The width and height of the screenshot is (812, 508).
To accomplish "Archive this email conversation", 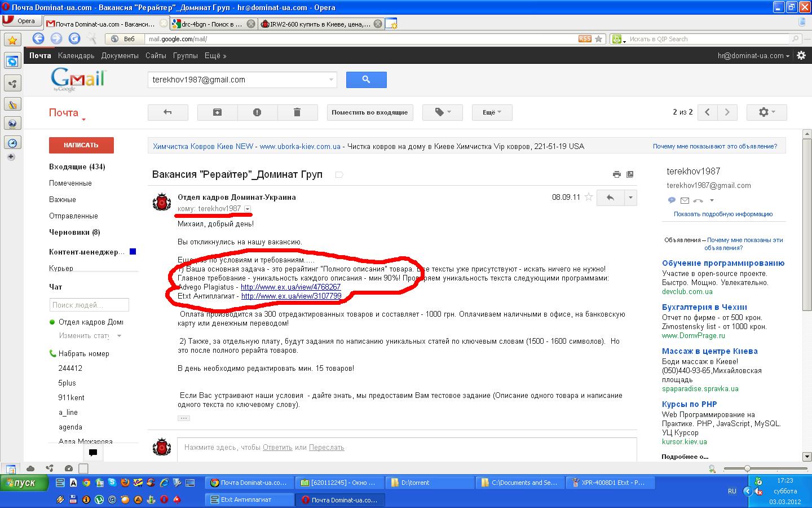I will [217, 112].
